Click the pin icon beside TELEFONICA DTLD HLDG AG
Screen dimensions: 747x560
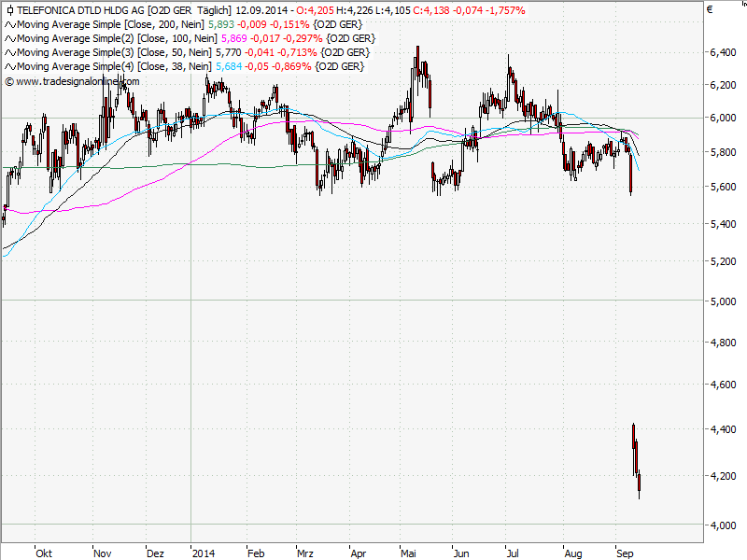pyautogui.click(x=10, y=10)
